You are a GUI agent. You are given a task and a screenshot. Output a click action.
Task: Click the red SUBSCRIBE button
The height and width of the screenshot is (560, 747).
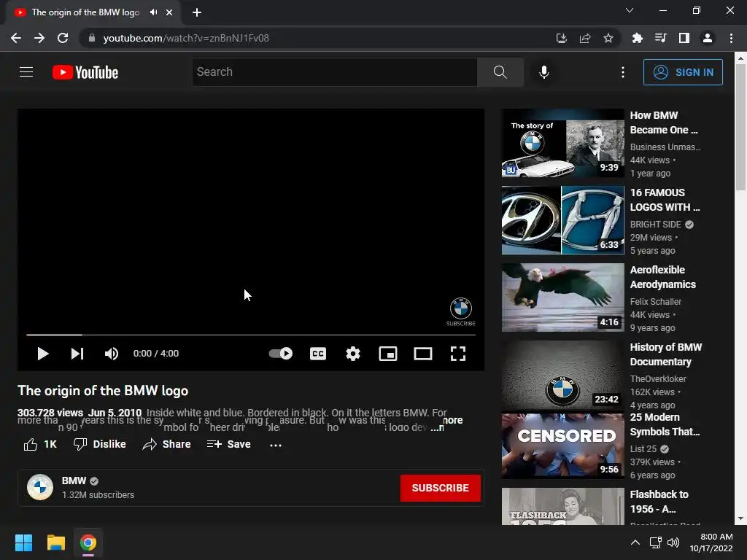pyautogui.click(x=440, y=488)
